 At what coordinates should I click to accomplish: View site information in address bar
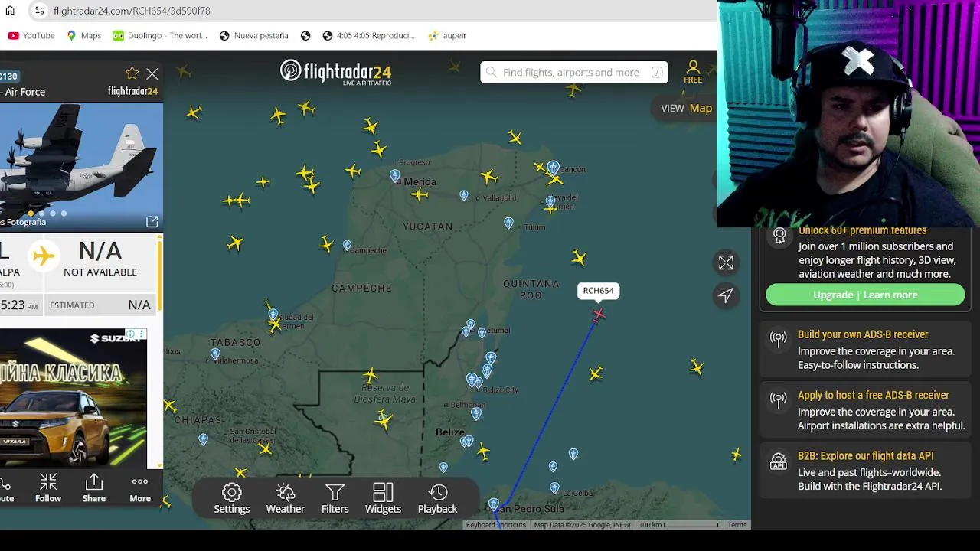coord(39,11)
